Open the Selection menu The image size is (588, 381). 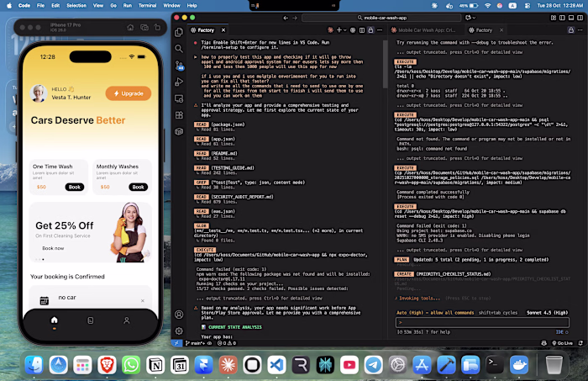click(76, 6)
